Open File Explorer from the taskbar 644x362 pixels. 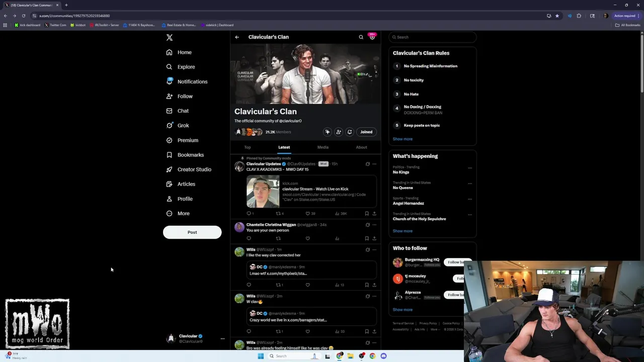350,356
